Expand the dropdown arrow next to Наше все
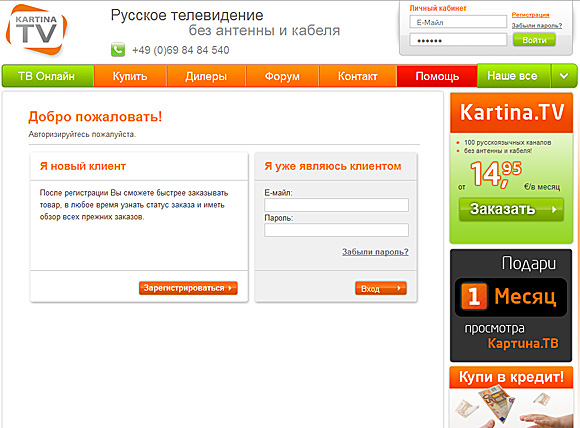The height and width of the screenshot is (428, 580). (564, 76)
